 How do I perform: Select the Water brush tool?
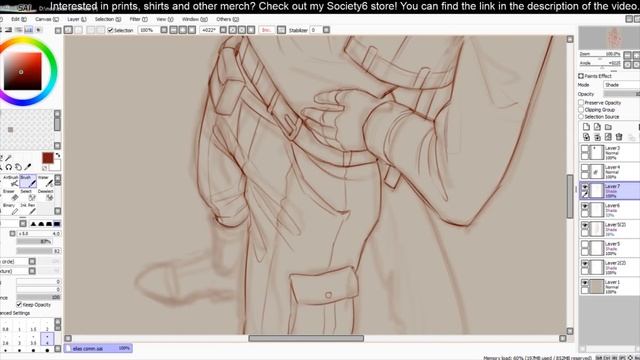click(45, 182)
